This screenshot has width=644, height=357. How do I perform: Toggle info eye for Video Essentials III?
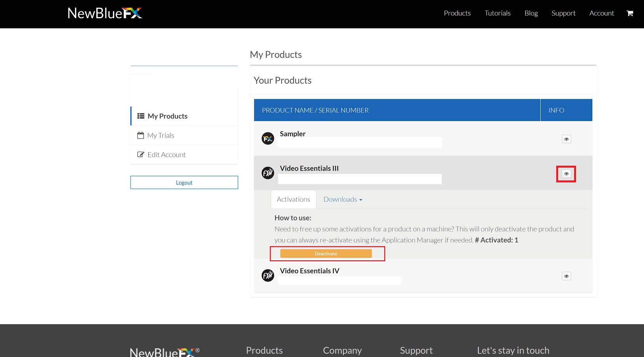[x=566, y=174]
